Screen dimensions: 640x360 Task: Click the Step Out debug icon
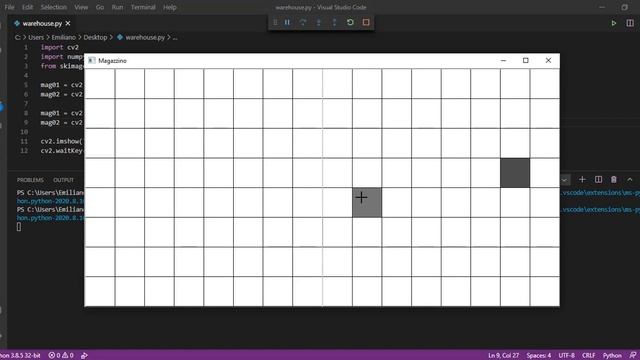334,22
